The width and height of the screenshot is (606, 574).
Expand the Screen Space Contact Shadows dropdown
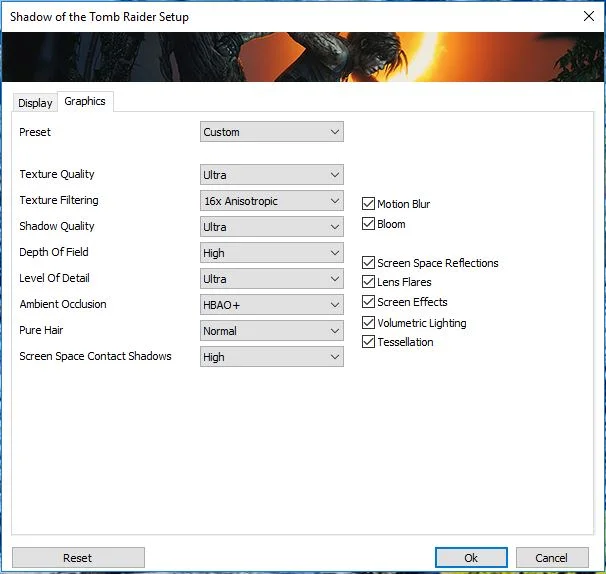coord(272,356)
